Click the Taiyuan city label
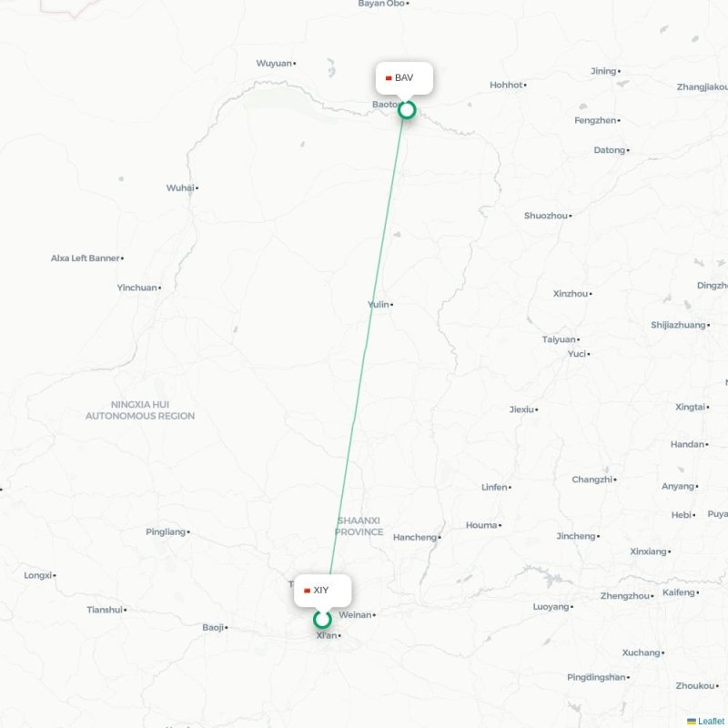 [x=559, y=339]
